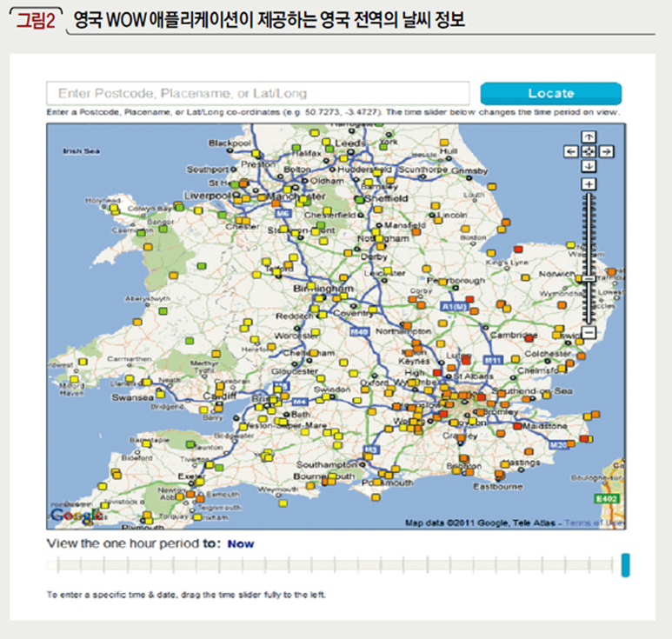Pan the map left with the arrow
672x639 pixels.
(570, 152)
